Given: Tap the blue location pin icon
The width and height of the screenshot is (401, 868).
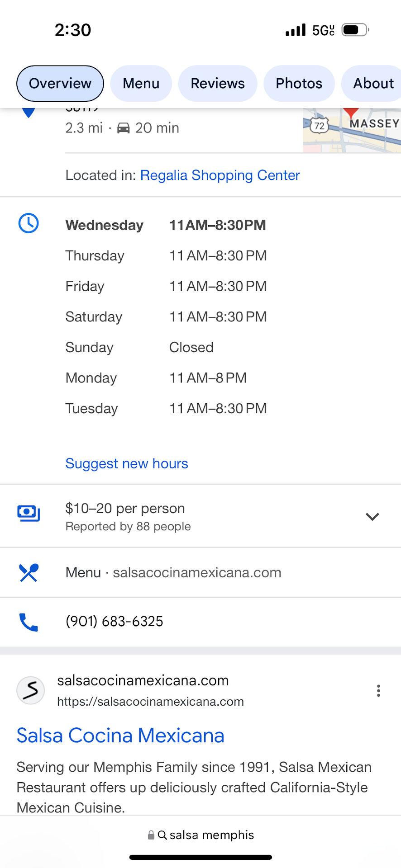Looking at the screenshot, I should pyautogui.click(x=29, y=113).
